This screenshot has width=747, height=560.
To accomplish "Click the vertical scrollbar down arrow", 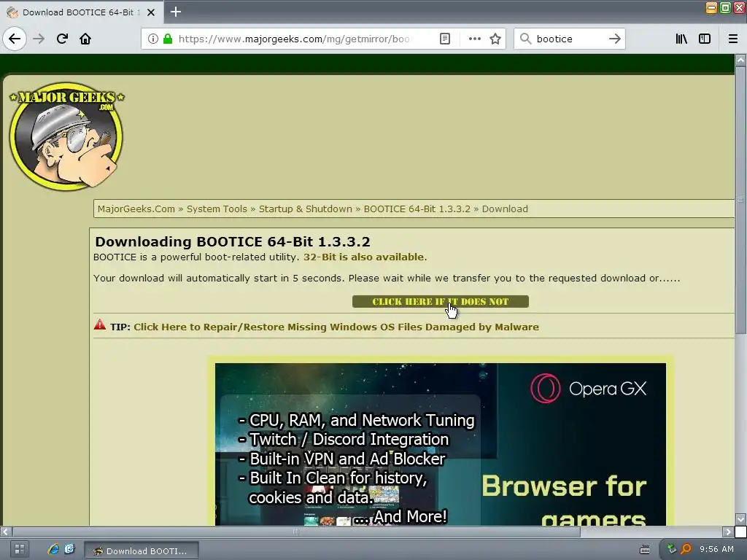I will (740, 519).
